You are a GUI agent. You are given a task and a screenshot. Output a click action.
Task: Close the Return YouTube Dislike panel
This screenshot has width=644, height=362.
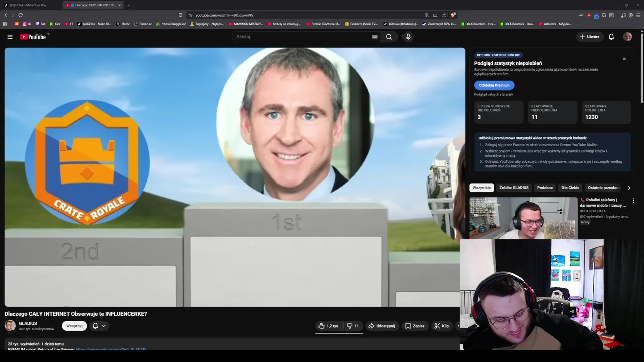click(x=624, y=59)
